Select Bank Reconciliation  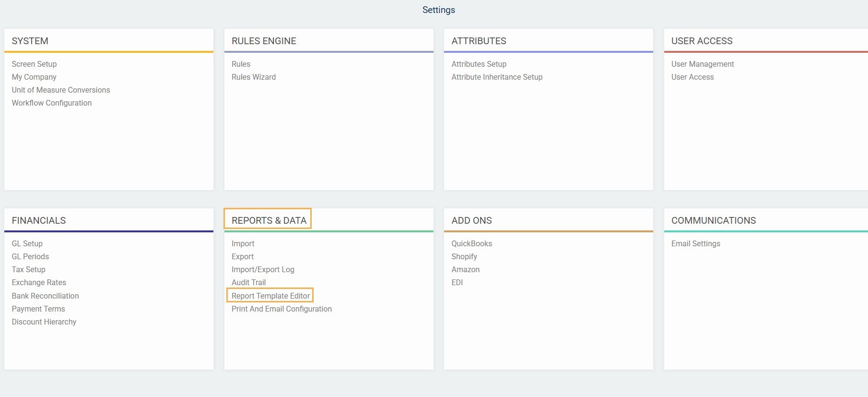point(46,296)
